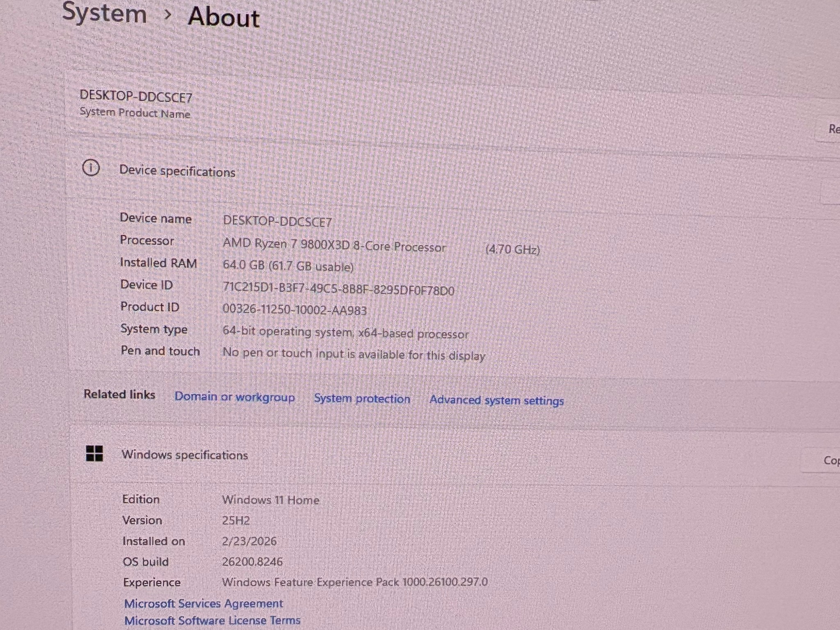840x630 pixels.
Task: Click the Product ID row label
Action: tap(150, 307)
